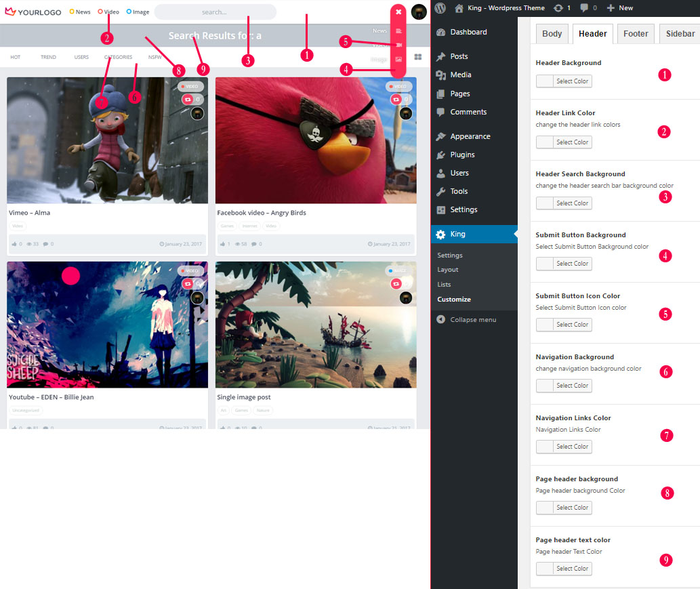Select color for Header Link Color
This screenshot has height=589, width=700.
tap(564, 142)
